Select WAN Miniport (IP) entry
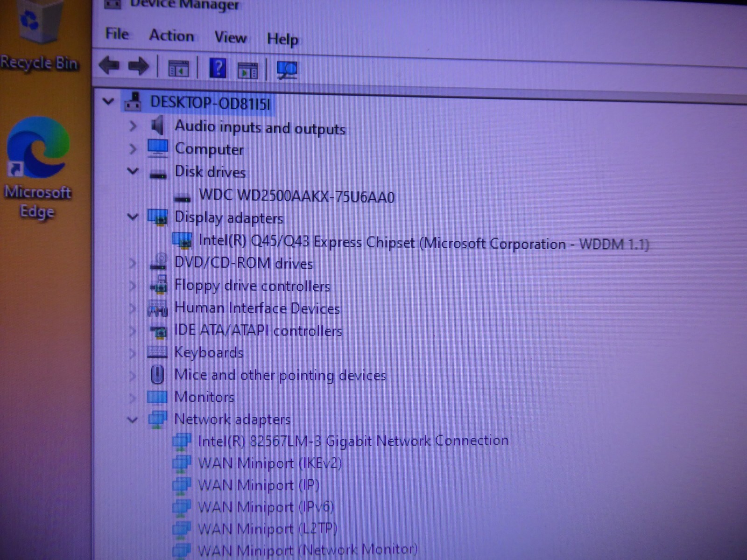The width and height of the screenshot is (747, 560). 259,485
